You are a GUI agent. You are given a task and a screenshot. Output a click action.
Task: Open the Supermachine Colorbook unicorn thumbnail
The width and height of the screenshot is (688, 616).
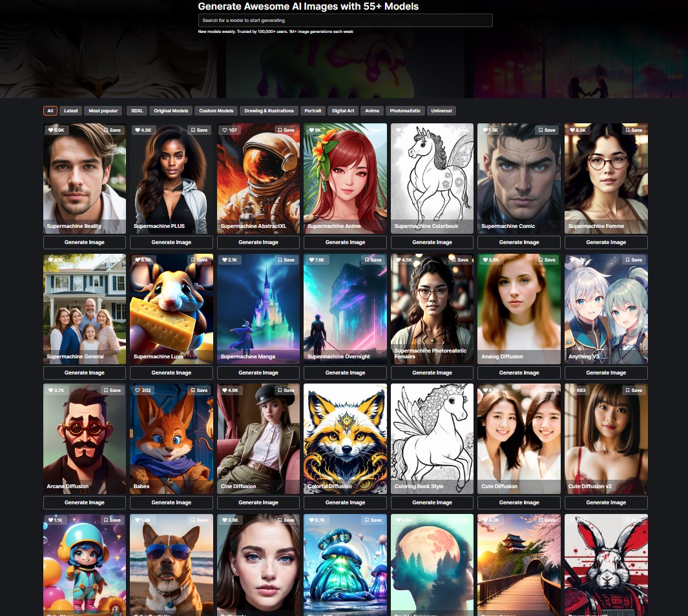432,178
